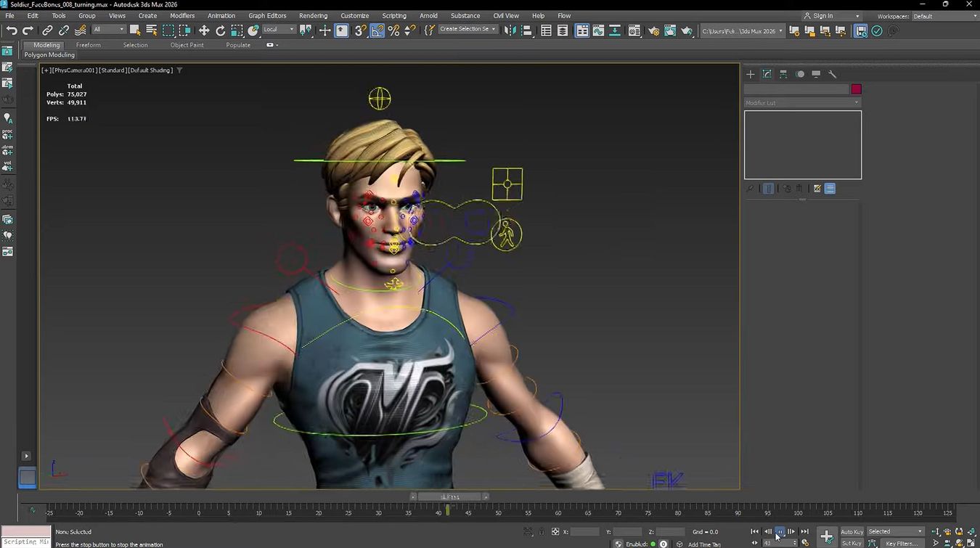Click the Mirror tool icon
The image size is (980, 548).
510,30
